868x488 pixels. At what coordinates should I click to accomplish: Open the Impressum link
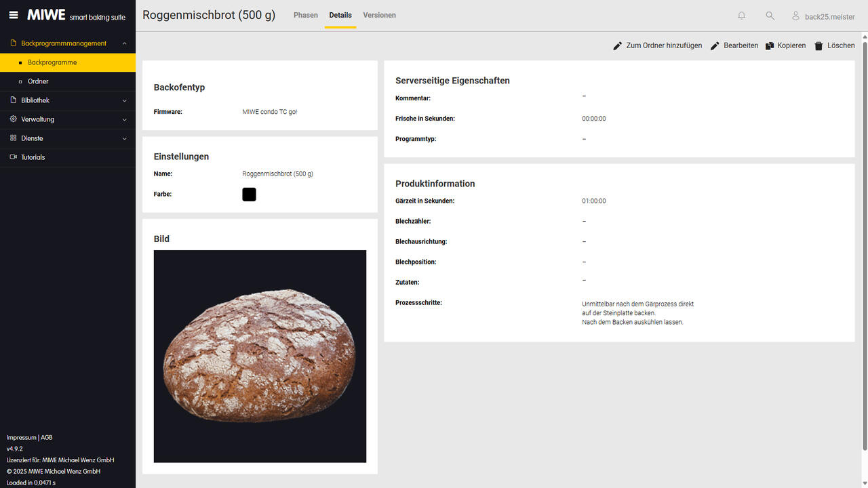click(x=21, y=438)
